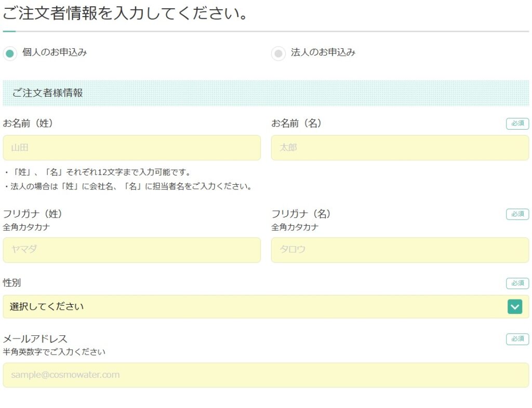Image resolution: width=532 pixels, height=408 pixels.
Task: Click the email field showing sample@cosmowater.com
Action: pyautogui.click(x=265, y=375)
